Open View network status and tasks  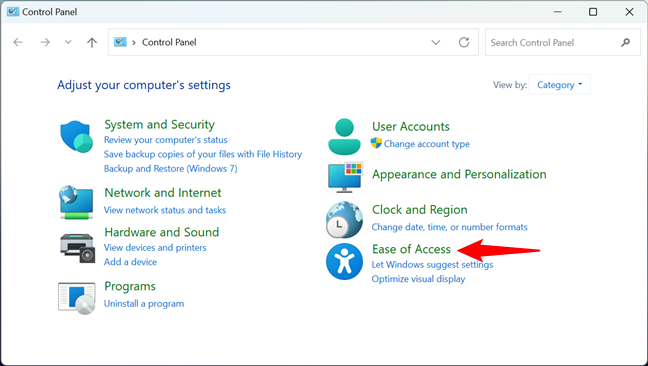165,210
